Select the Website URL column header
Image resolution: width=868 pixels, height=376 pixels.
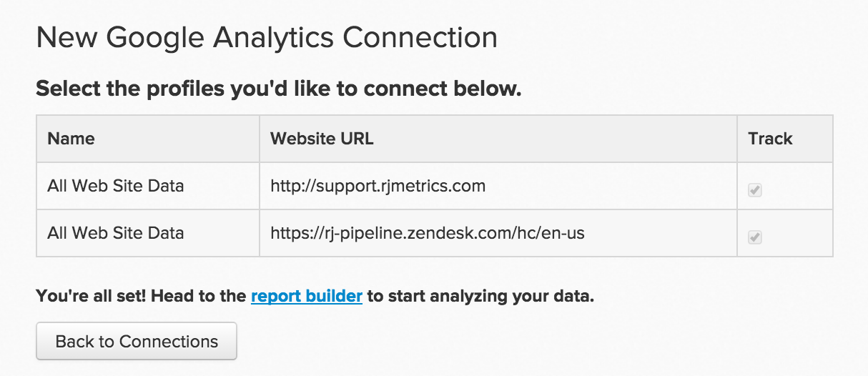[x=322, y=139]
